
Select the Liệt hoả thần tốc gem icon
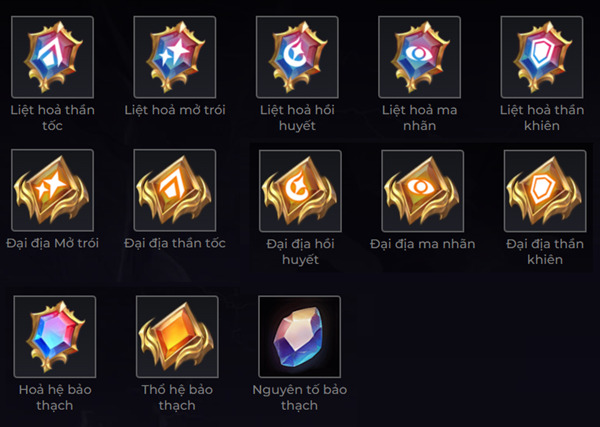52,56
